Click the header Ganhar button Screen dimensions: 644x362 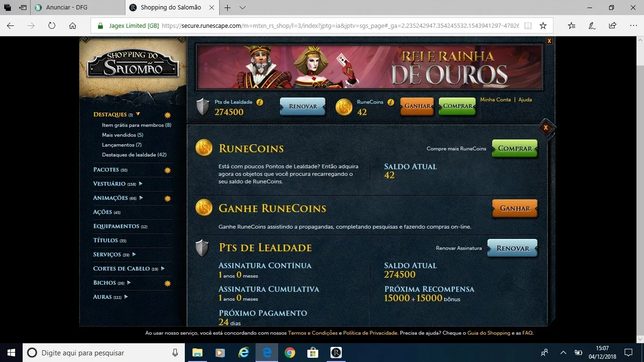[x=417, y=107]
